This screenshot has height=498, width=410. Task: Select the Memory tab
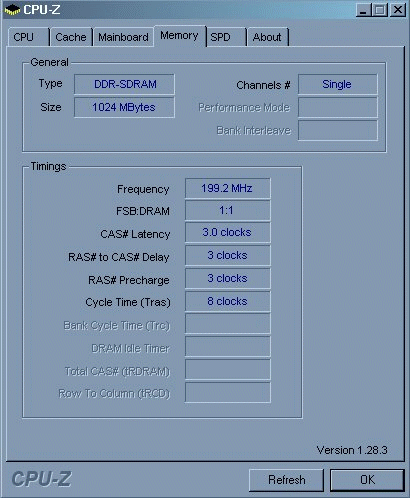click(x=180, y=36)
